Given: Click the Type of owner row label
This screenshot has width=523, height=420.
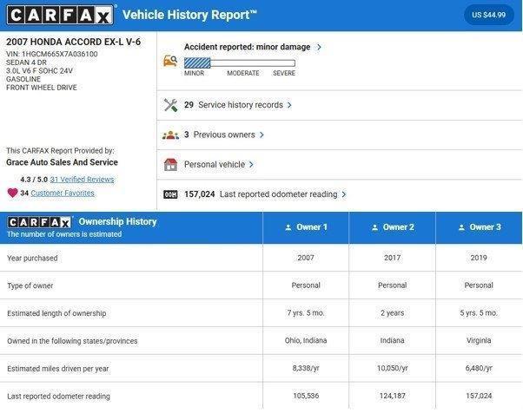Looking at the screenshot, I should tap(30, 285).
